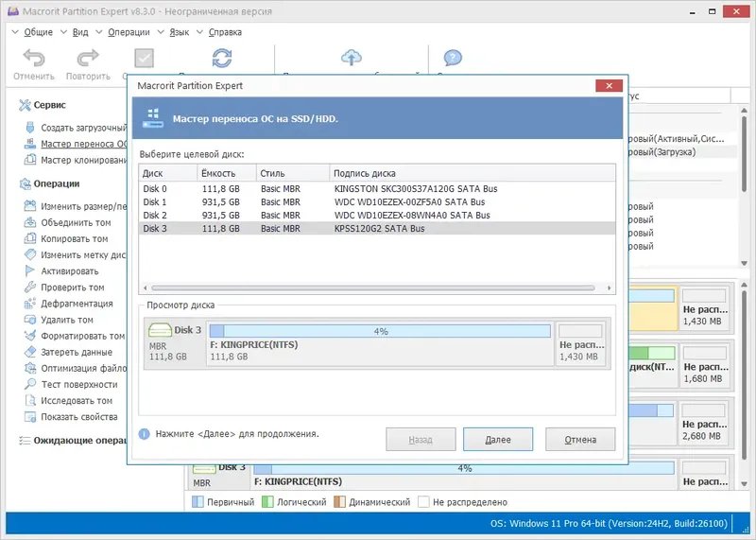The image size is (756, 540).
Task: Click the defragmentation icon
Action: point(30,303)
